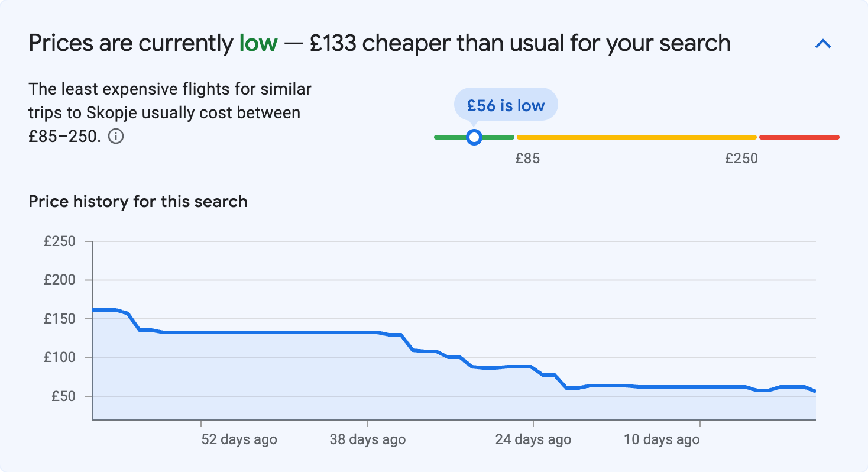Screen dimensions: 868x472
Task: Click the £56 price tooltip bubble
Action: coord(506,105)
